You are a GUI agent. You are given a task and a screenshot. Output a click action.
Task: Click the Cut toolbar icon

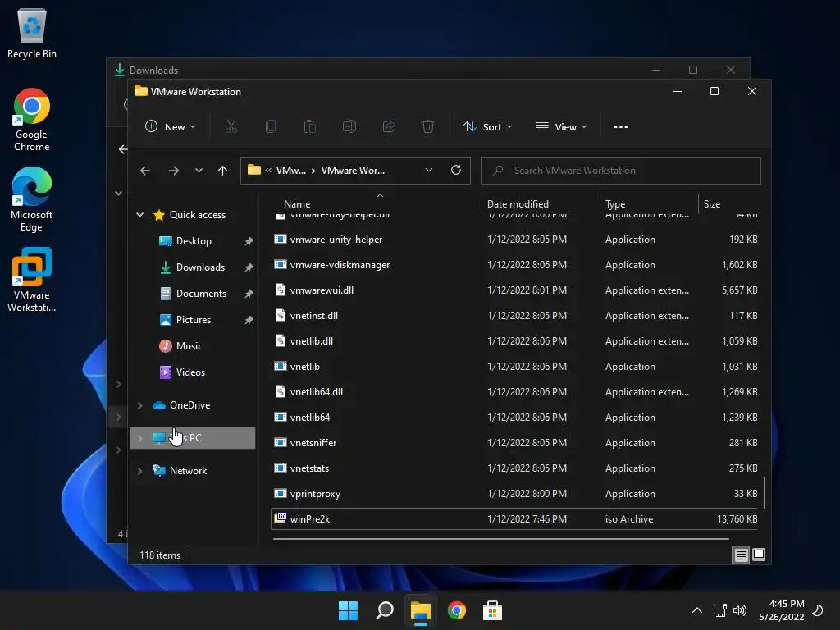coord(231,127)
